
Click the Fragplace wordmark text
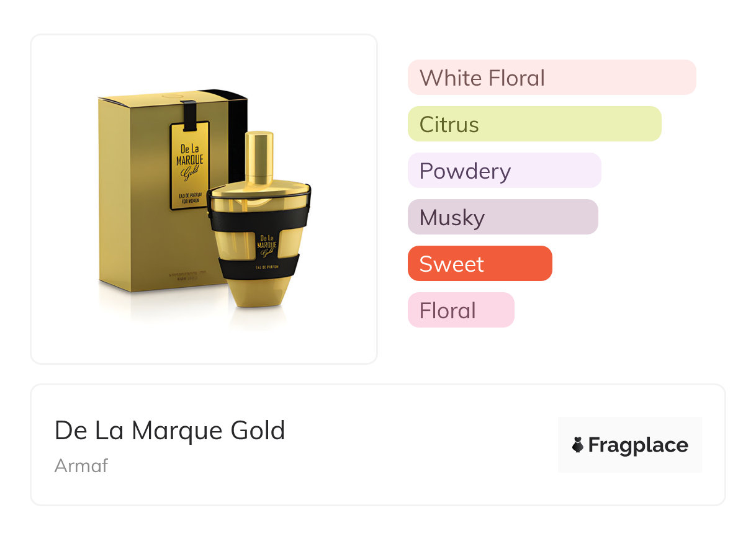click(638, 445)
